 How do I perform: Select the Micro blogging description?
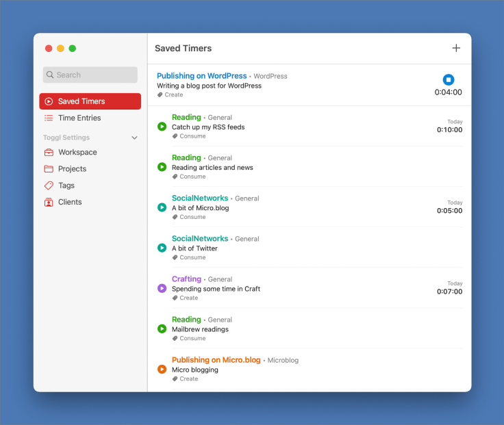pos(195,370)
